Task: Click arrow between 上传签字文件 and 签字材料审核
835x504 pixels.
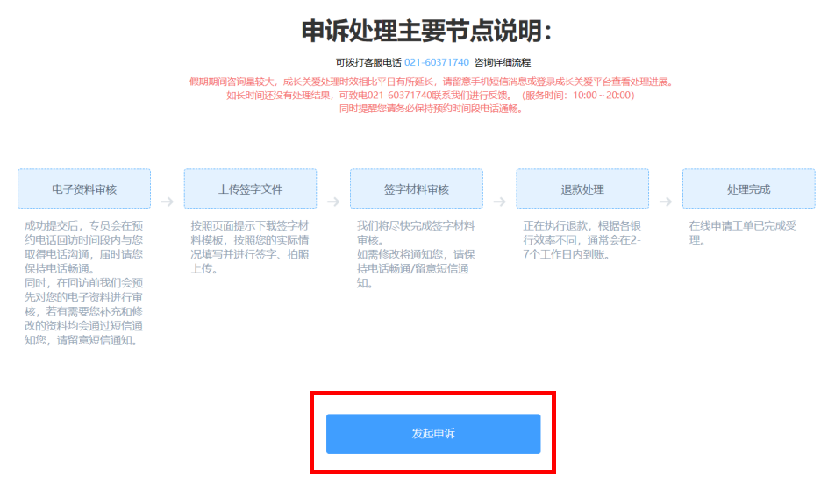Action: 333,202
